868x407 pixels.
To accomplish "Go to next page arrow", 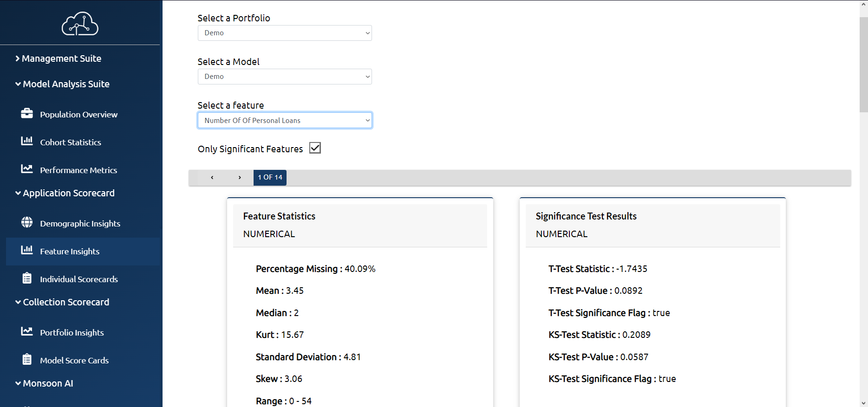I will click(x=240, y=177).
